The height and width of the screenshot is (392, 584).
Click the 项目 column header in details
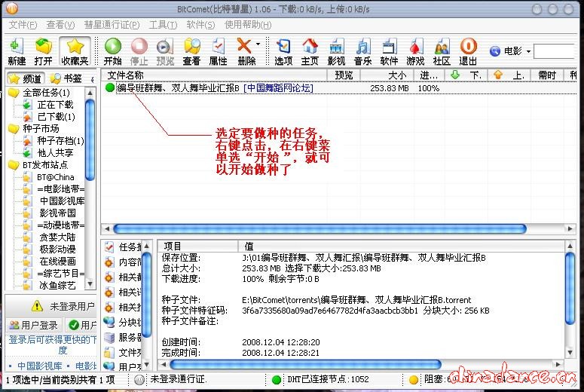[x=197, y=246]
